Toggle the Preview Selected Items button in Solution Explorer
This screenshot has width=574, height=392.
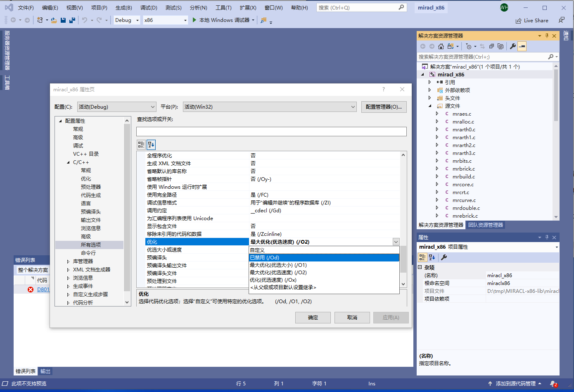[522, 46]
